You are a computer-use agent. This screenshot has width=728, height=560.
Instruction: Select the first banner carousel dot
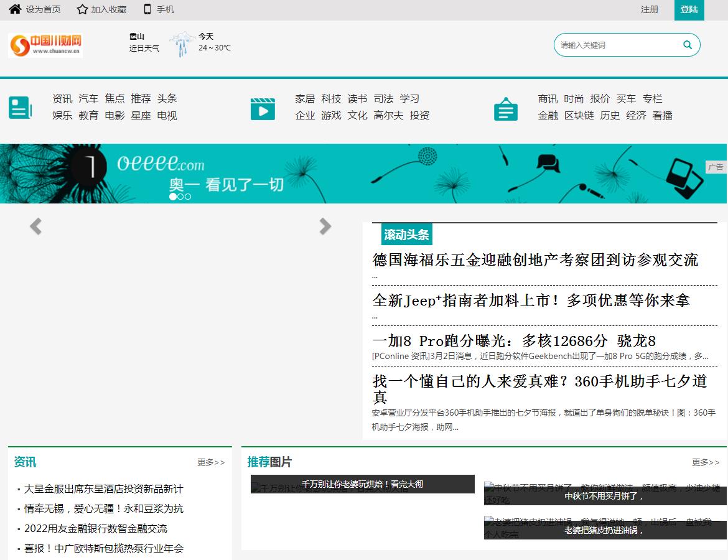173,197
